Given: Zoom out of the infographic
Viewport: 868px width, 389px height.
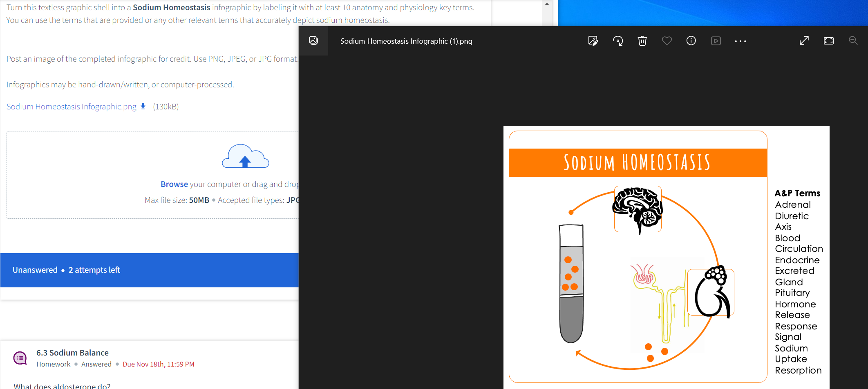Looking at the screenshot, I should (x=853, y=40).
